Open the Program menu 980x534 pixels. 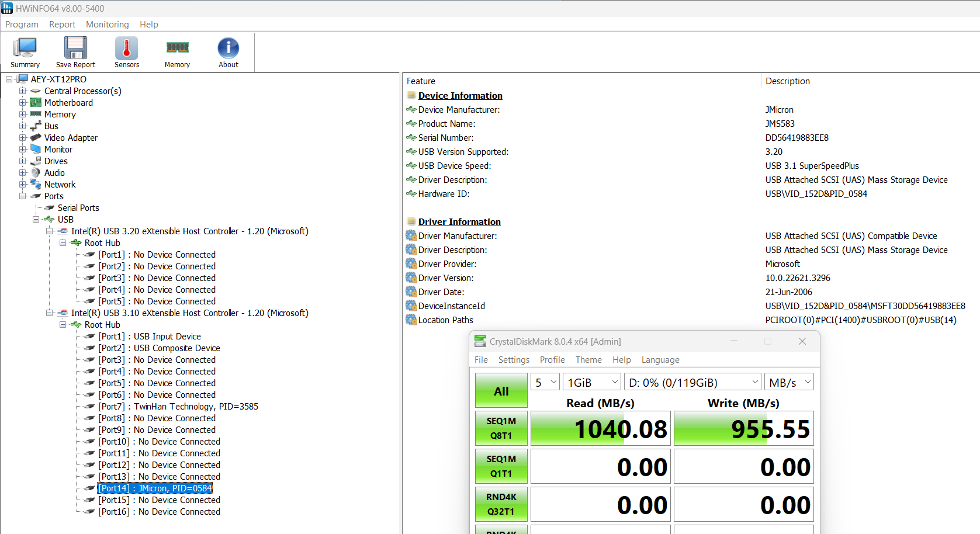pos(22,25)
